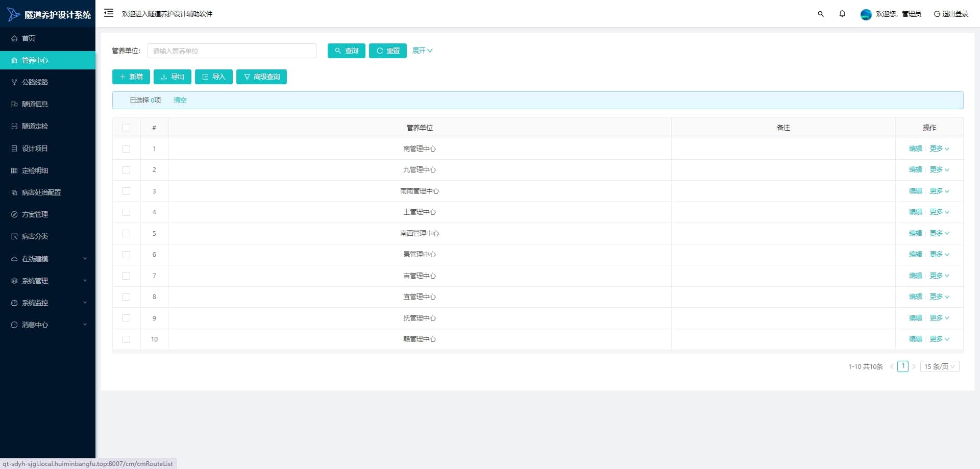This screenshot has width=980, height=469.
Task: Open 方案管理 menu item
Action: pyautogui.click(x=47, y=214)
